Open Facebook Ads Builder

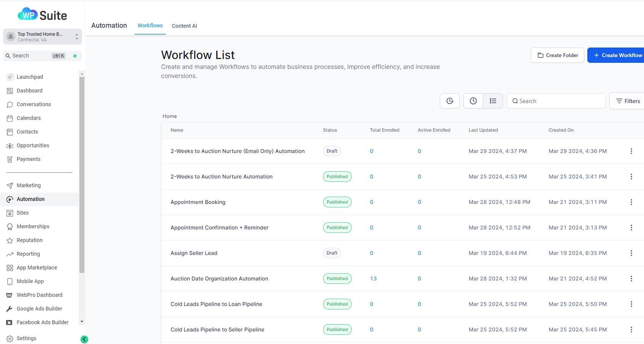[43, 322]
